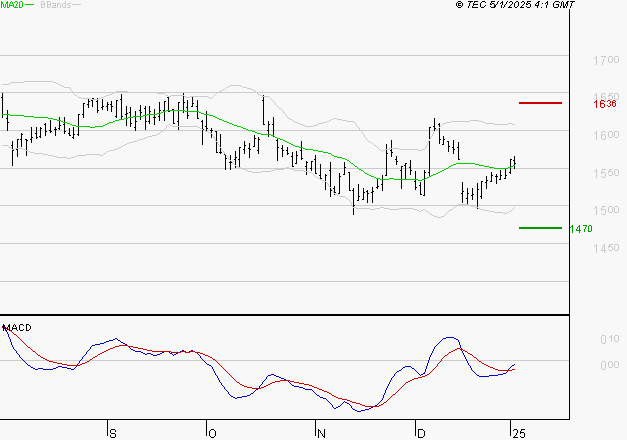Viewport: 627px width, 440px height.
Task: Click the MACD 000 axis value
Action: [x=610, y=365]
